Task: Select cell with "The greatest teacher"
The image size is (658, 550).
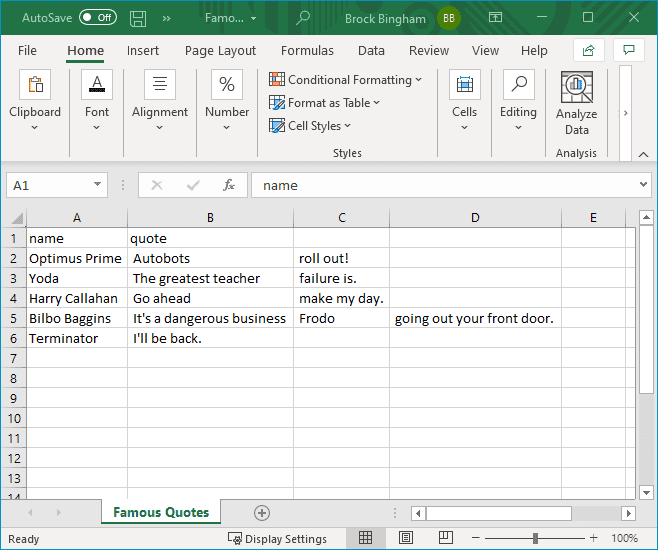Action: (210, 279)
